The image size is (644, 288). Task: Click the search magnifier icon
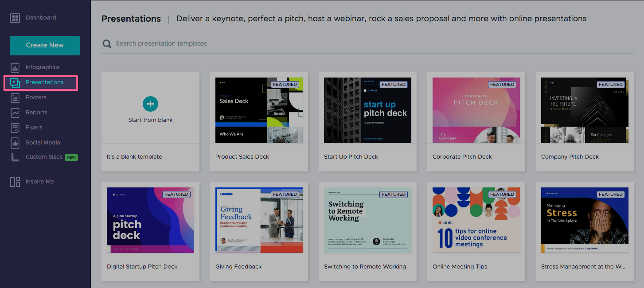click(x=106, y=43)
